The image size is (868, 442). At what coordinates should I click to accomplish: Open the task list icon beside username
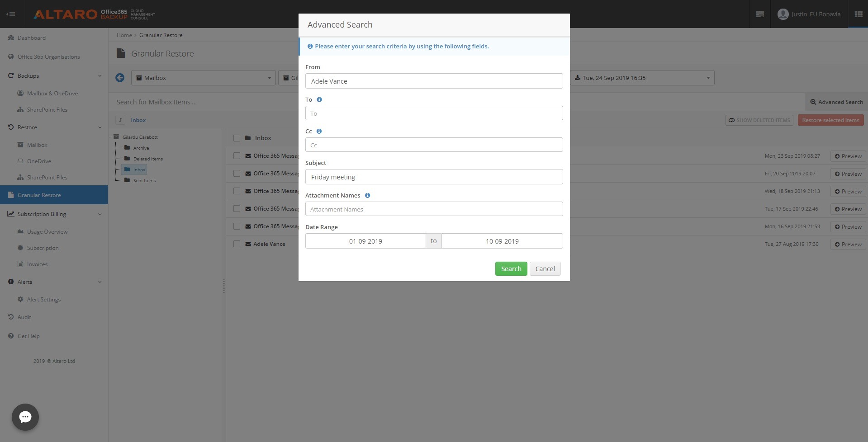click(x=760, y=14)
